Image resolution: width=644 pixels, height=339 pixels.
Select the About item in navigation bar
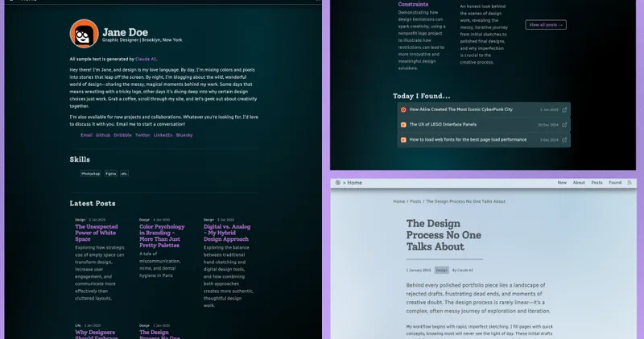[x=579, y=183]
